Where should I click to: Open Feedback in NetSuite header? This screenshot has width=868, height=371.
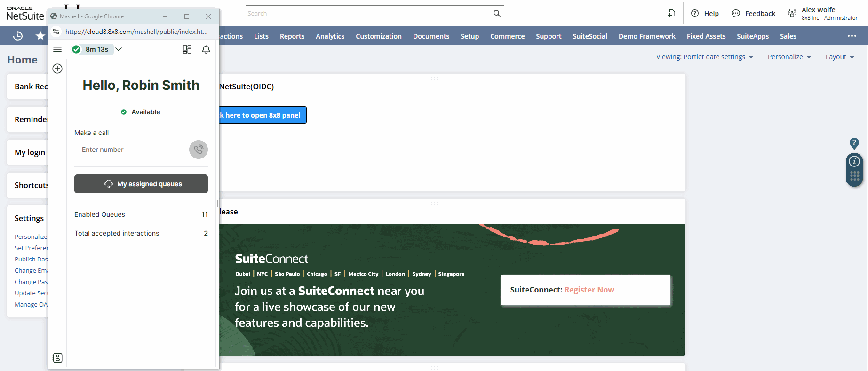[x=753, y=13]
